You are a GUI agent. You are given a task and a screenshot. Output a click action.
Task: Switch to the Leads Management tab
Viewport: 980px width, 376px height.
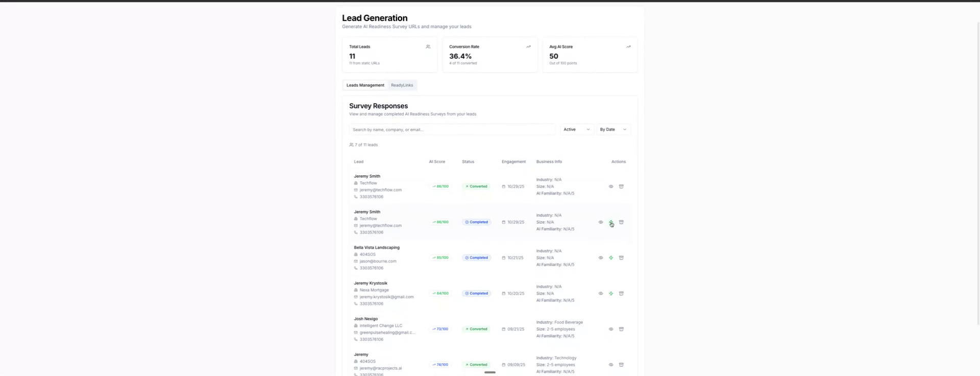point(365,85)
